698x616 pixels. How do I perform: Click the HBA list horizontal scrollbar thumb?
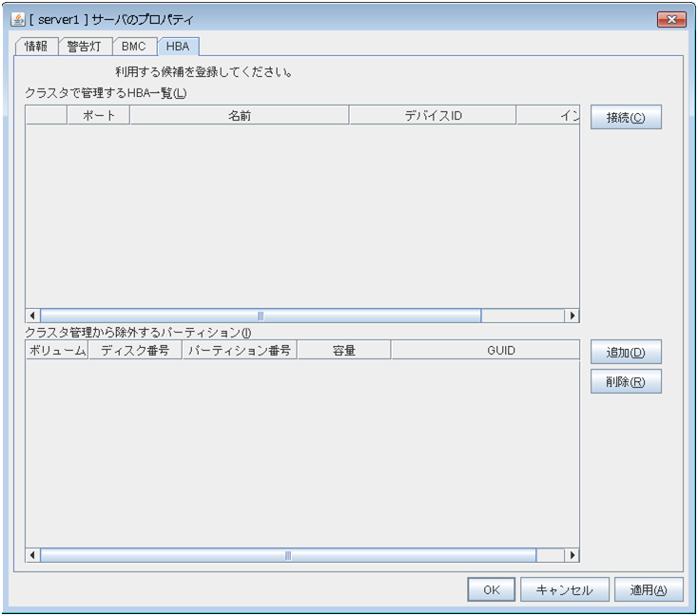(x=261, y=316)
